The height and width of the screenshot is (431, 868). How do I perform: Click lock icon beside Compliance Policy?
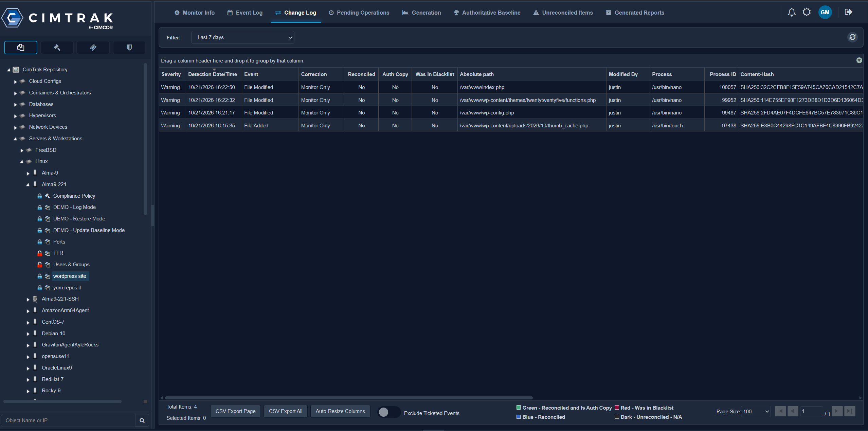pyautogui.click(x=39, y=196)
